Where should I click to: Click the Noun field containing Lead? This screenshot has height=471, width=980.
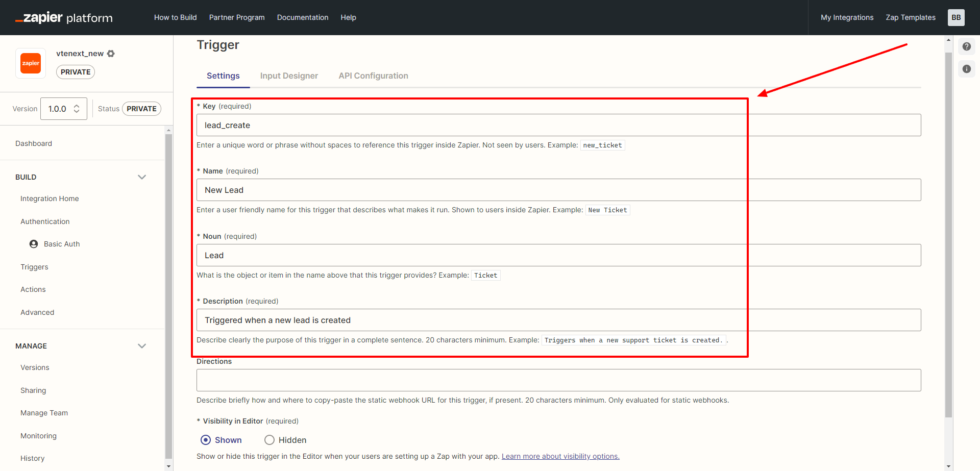coord(559,255)
